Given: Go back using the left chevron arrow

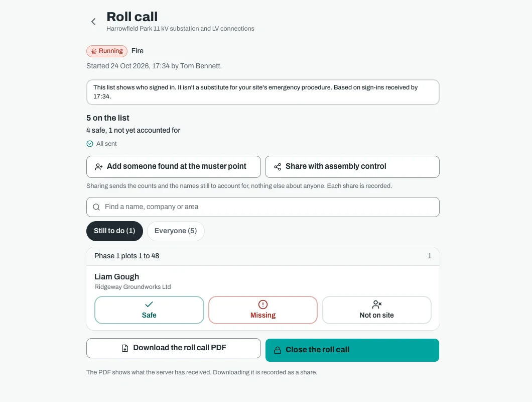Looking at the screenshot, I should coord(94,22).
